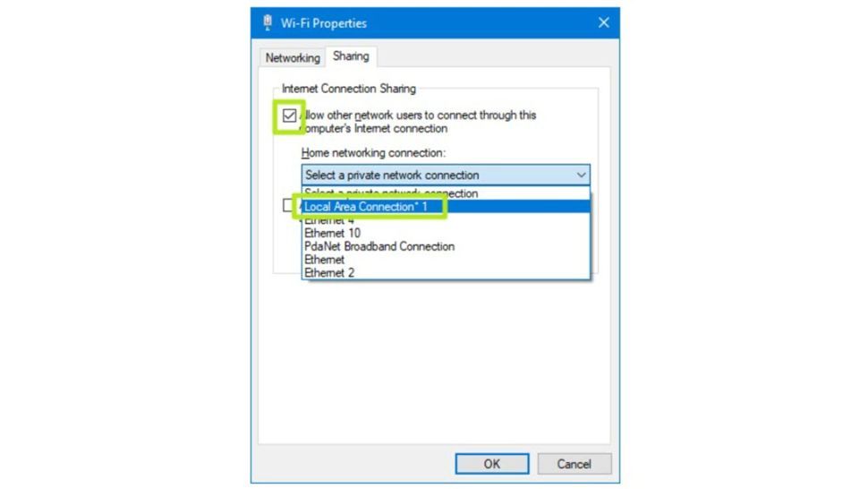Image resolution: width=868 pixels, height=489 pixels.
Task: Choose 'Select a private network connection' list option
Action: 392,193
